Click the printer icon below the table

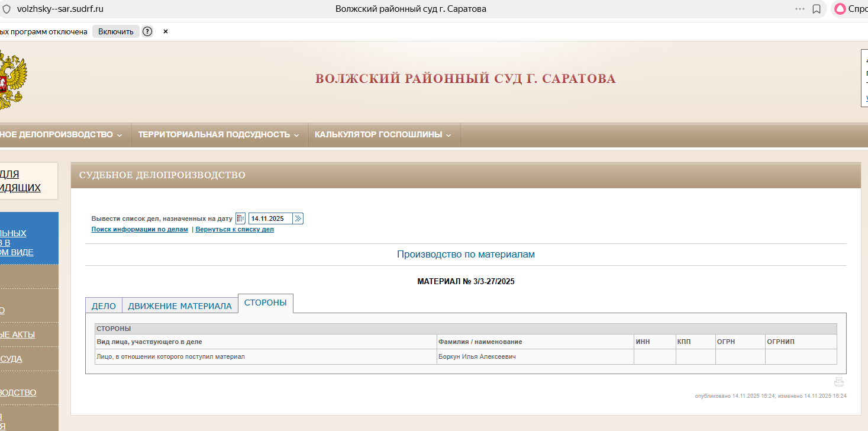pos(838,382)
